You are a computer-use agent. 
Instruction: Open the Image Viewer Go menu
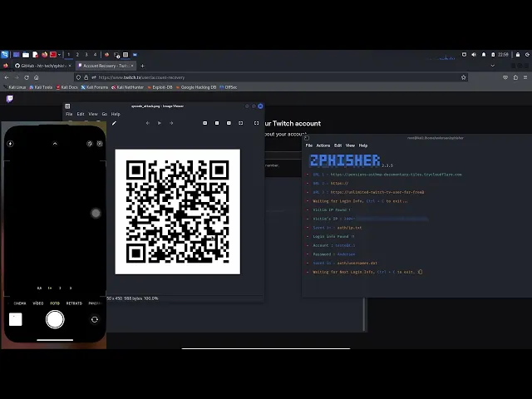[x=105, y=114]
